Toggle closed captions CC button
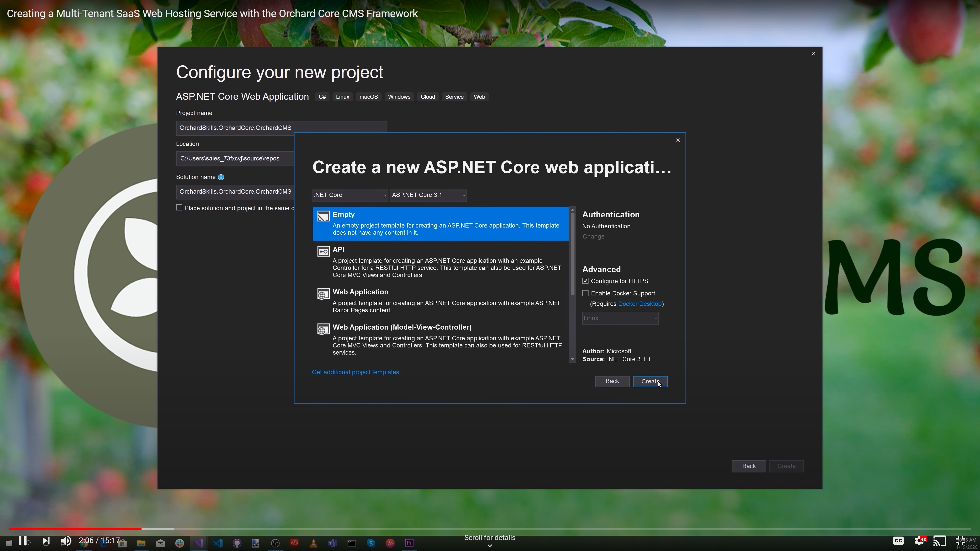Viewport: 980px width, 551px height. click(898, 541)
